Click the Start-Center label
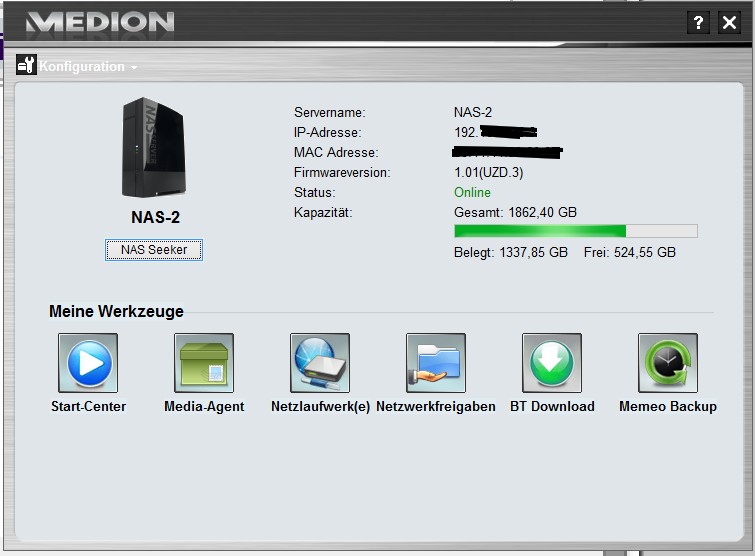Image resolution: width=755 pixels, height=556 pixels. click(88, 406)
